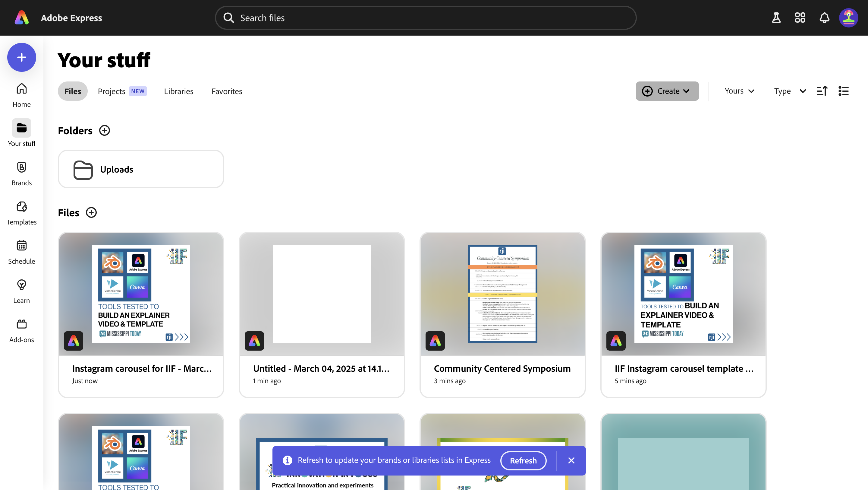Go to the Learn section
Viewport: 868px width, 490px height.
tap(22, 291)
